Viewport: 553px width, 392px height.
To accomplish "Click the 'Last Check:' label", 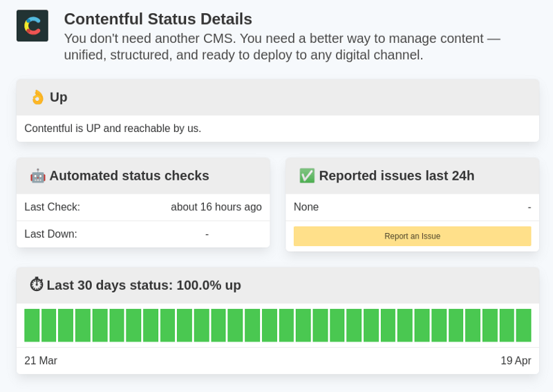I will pos(53,207).
